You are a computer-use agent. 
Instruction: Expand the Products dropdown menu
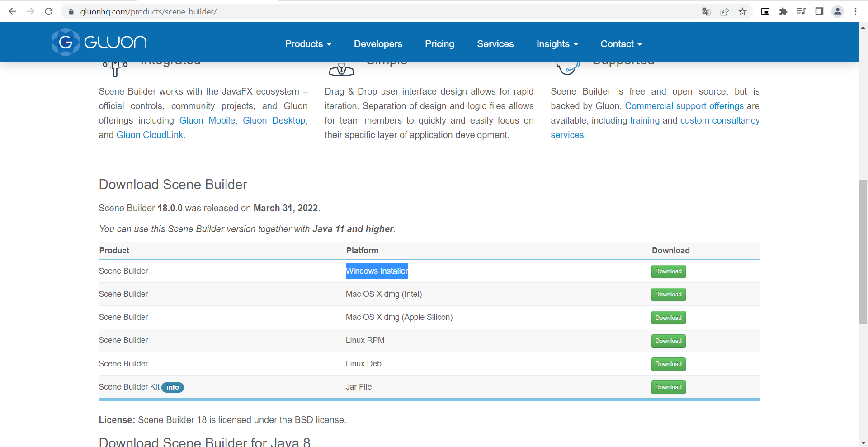tap(308, 44)
